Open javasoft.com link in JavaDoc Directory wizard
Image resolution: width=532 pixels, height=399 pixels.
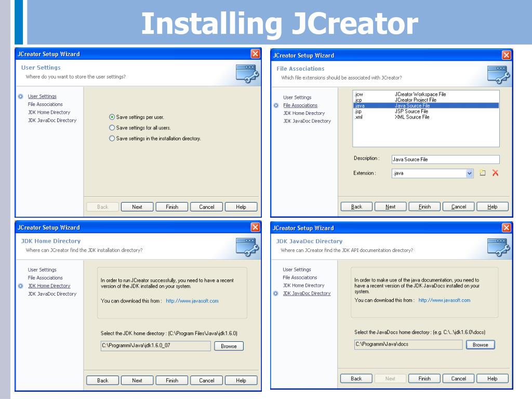pyautogui.click(x=444, y=300)
